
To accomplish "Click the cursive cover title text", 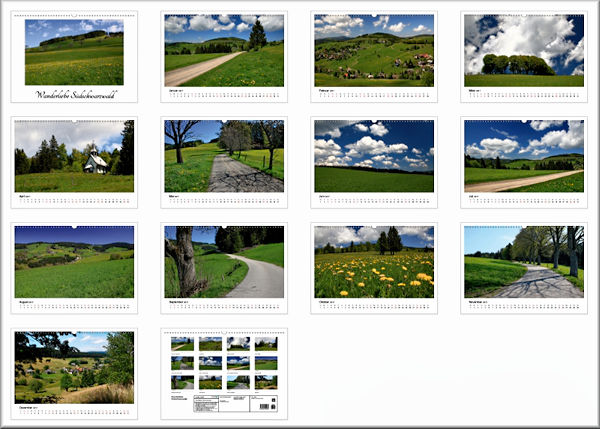I will click(74, 94).
